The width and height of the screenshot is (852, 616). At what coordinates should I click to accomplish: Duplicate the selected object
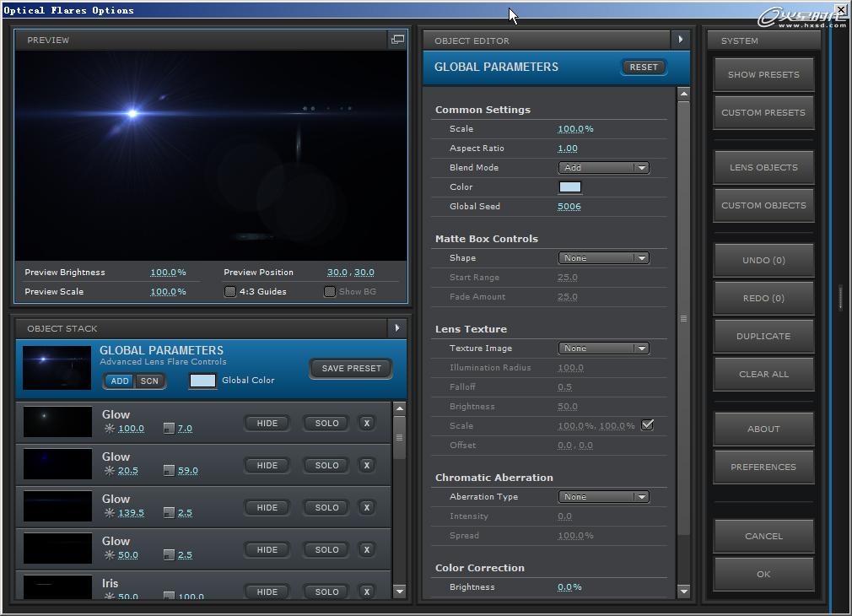[763, 336]
